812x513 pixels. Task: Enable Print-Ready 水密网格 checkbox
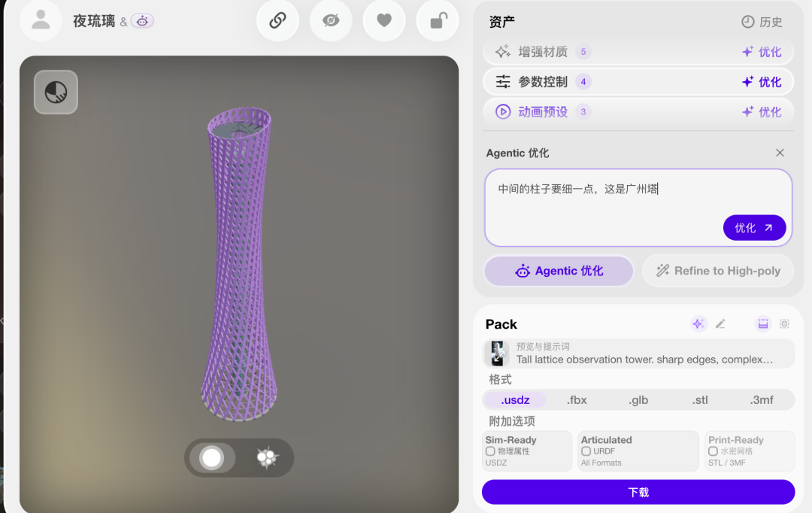pos(713,451)
